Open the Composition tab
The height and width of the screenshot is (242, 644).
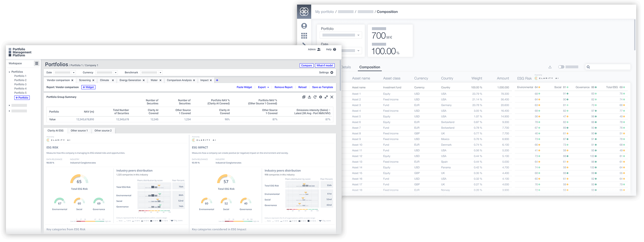tap(369, 67)
